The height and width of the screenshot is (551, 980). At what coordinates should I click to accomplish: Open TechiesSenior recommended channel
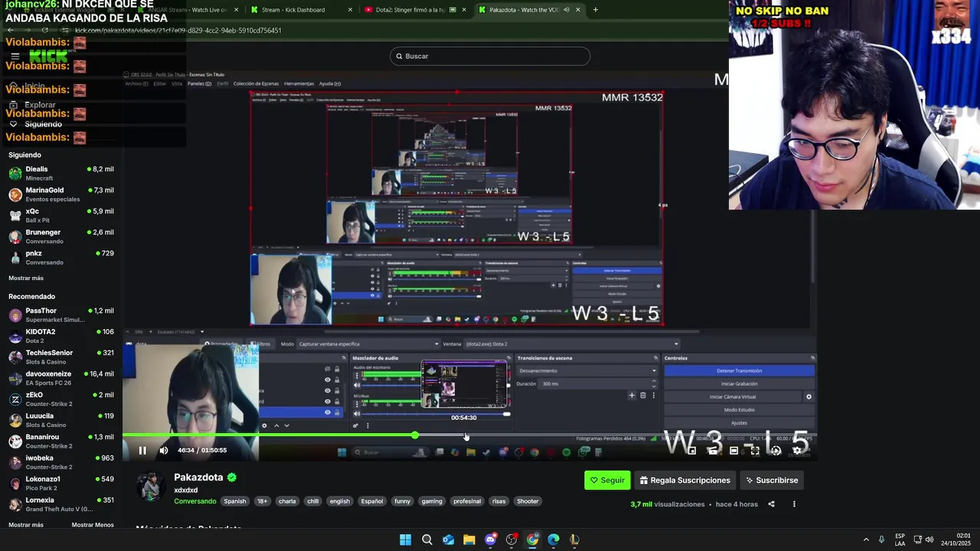pos(61,357)
